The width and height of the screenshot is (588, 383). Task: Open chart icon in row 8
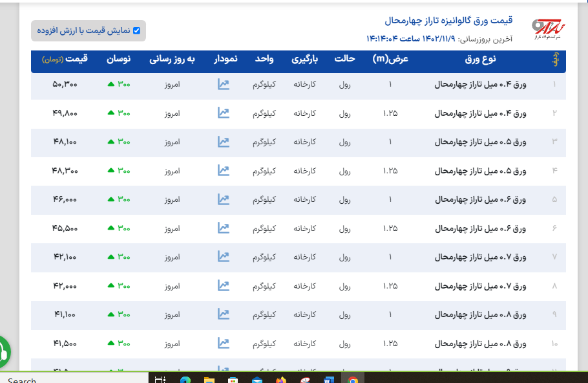click(224, 285)
